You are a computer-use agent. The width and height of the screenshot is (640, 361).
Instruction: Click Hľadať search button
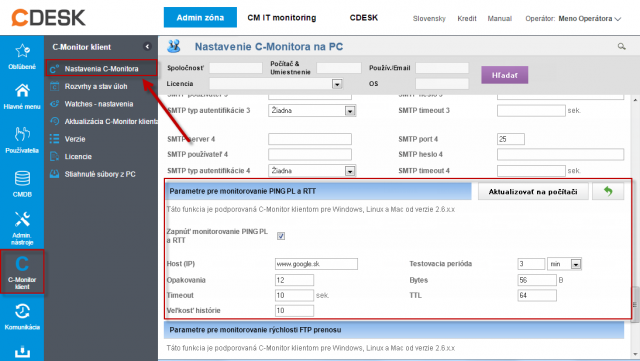coord(504,75)
